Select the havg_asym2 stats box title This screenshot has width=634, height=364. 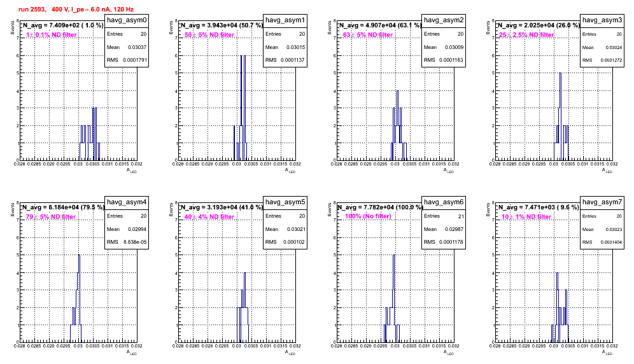[x=444, y=20]
